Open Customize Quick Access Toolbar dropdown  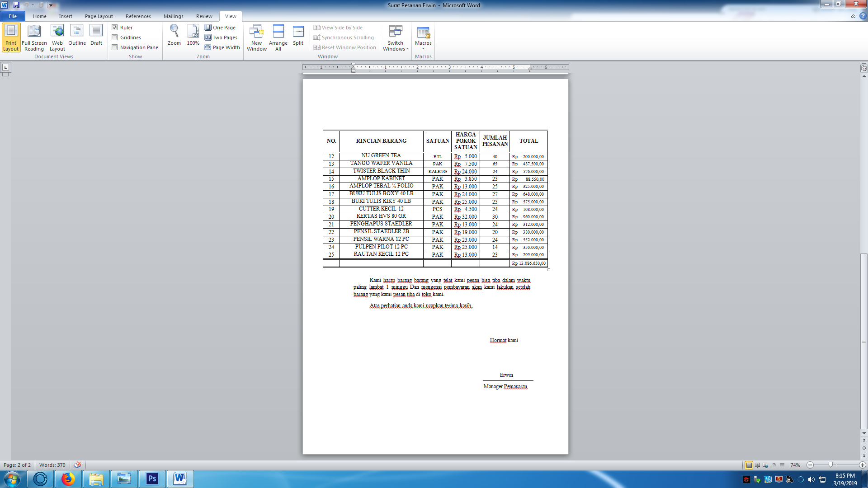[x=51, y=5]
